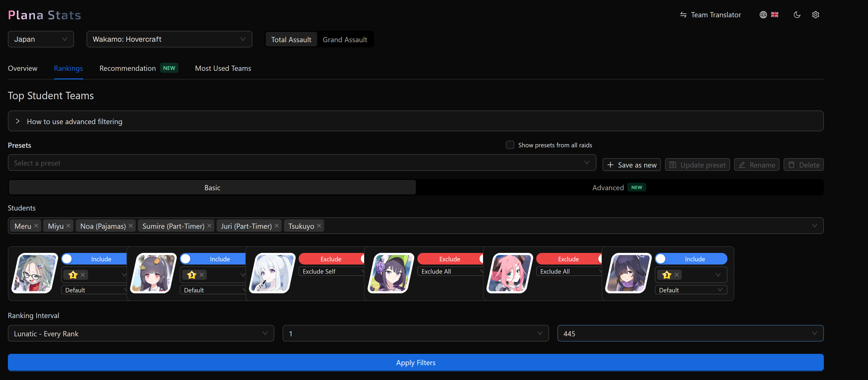Select the Basic filter tab
The height and width of the screenshot is (380, 868).
212,188
